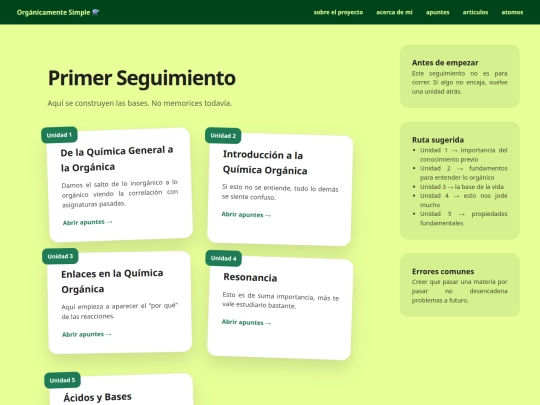Image resolution: width=540 pixels, height=405 pixels.
Task: Select the 'Resonancia' card title
Action: coord(250,277)
